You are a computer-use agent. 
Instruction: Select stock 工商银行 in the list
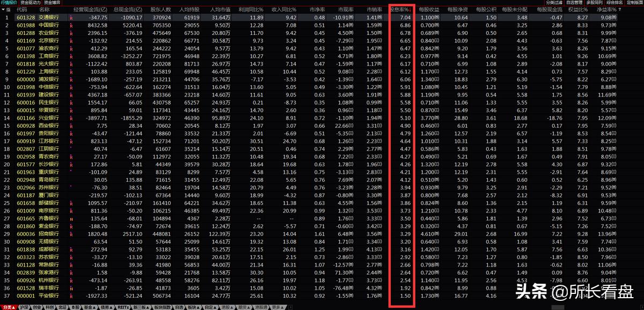[49, 56]
